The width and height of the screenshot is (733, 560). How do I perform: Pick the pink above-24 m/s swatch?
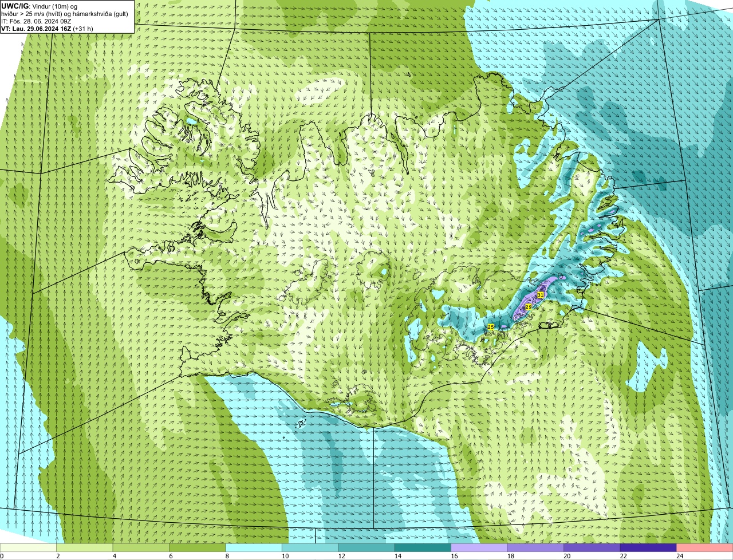[705, 548]
